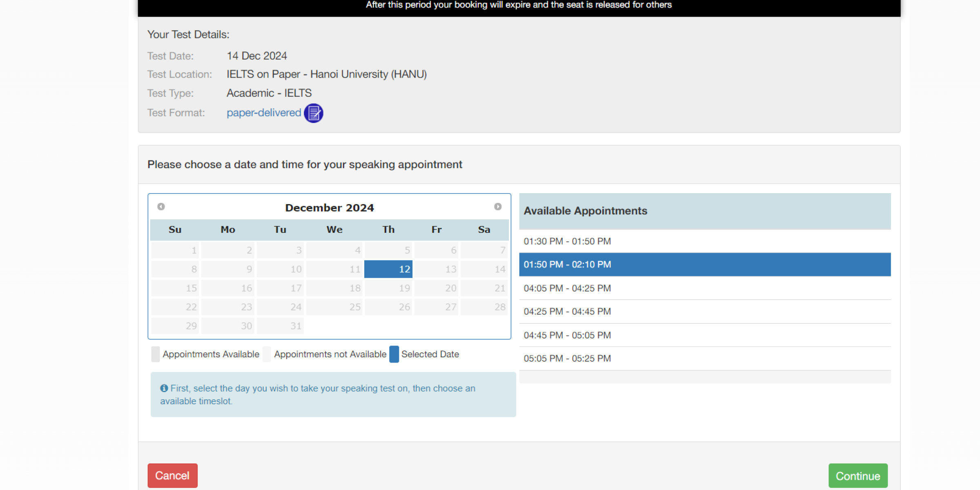Viewport: 980px width, 490px height.
Task: Choose the 04:25 PM - 04:45 PM appointment
Action: (705, 312)
